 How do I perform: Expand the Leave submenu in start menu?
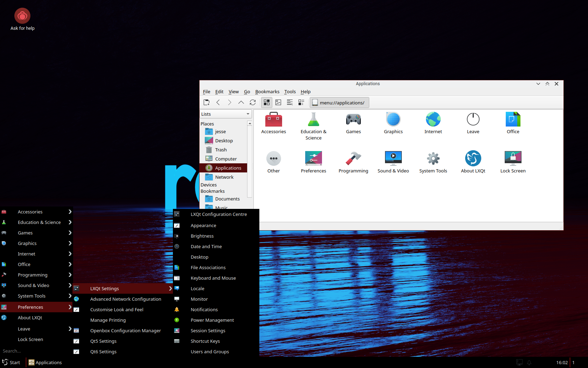36,329
